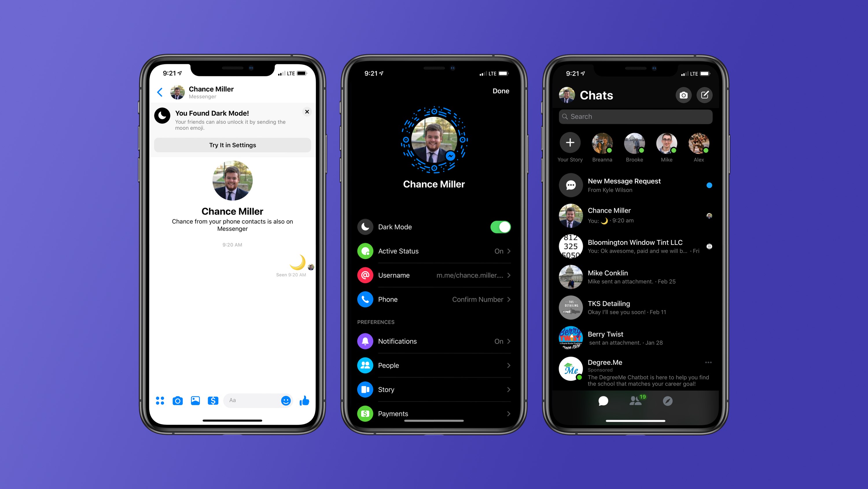868x489 pixels.
Task: Open the Notifications settings row
Action: click(433, 341)
